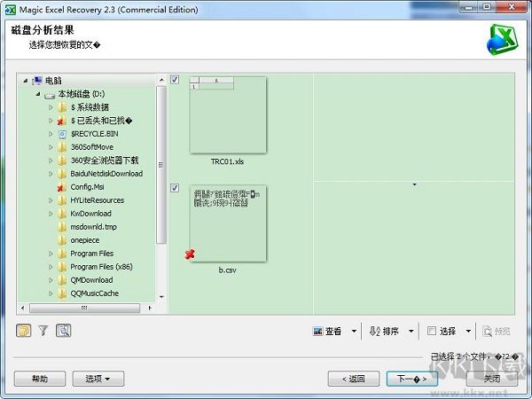Click the Magic Excel Recovery title bar icon

[x=10, y=10]
